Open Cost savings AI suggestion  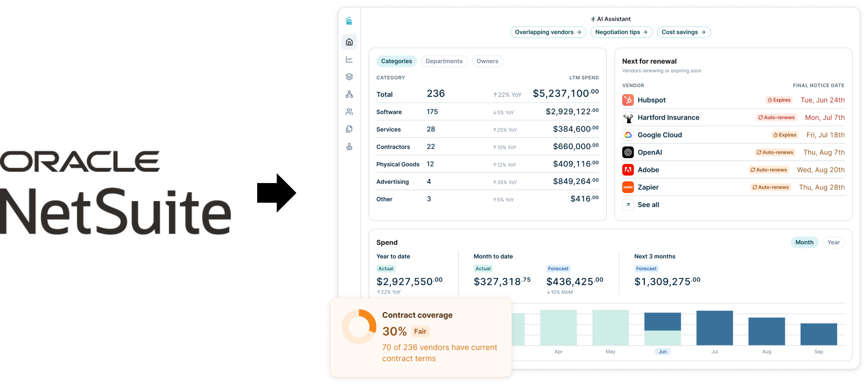[683, 32]
